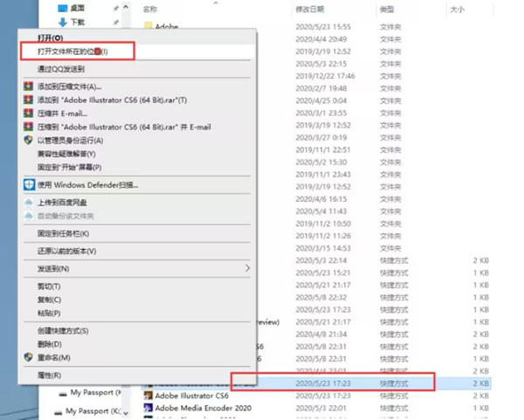Choose 剪切(T) from context menu
The image size is (524, 420).
point(49,286)
